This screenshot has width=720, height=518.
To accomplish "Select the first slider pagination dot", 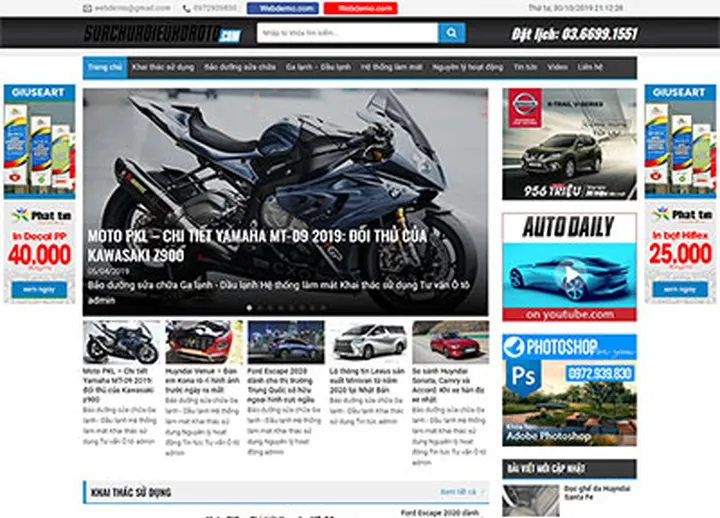I will point(249,308).
